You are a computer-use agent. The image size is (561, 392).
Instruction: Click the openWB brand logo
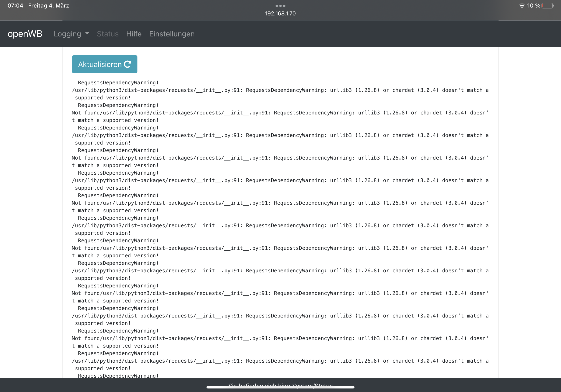(x=25, y=34)
